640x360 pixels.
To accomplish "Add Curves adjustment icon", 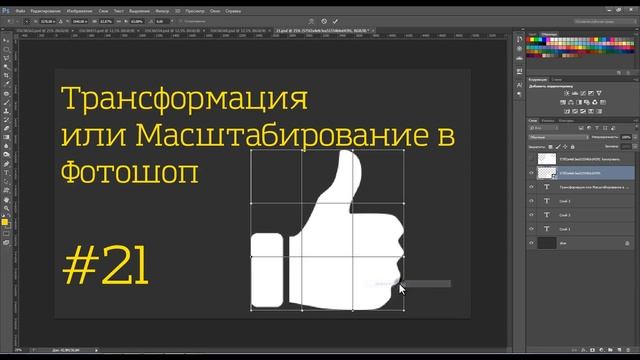I will coord(583,93).
